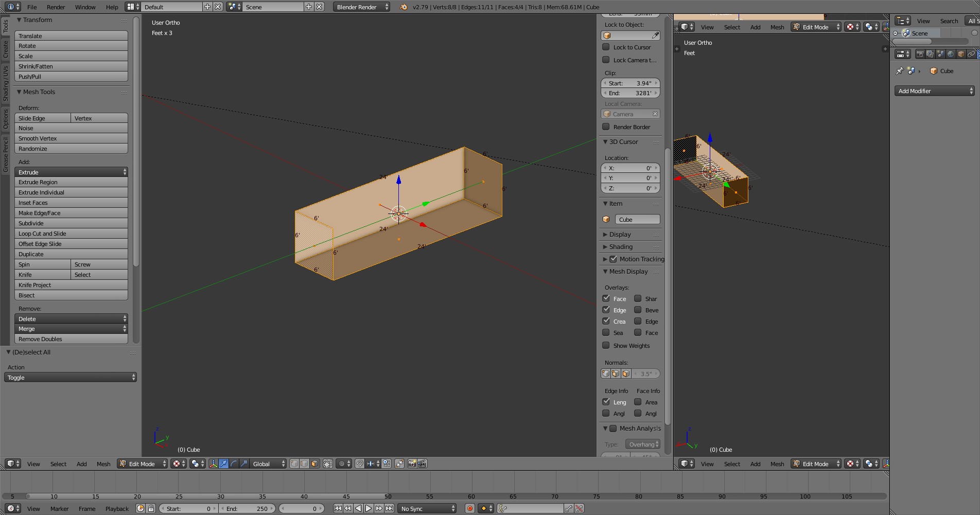Click the OpenGL render image camera icon
The width and height of the screenshot is (980, 515).
(x=412, y=464)
